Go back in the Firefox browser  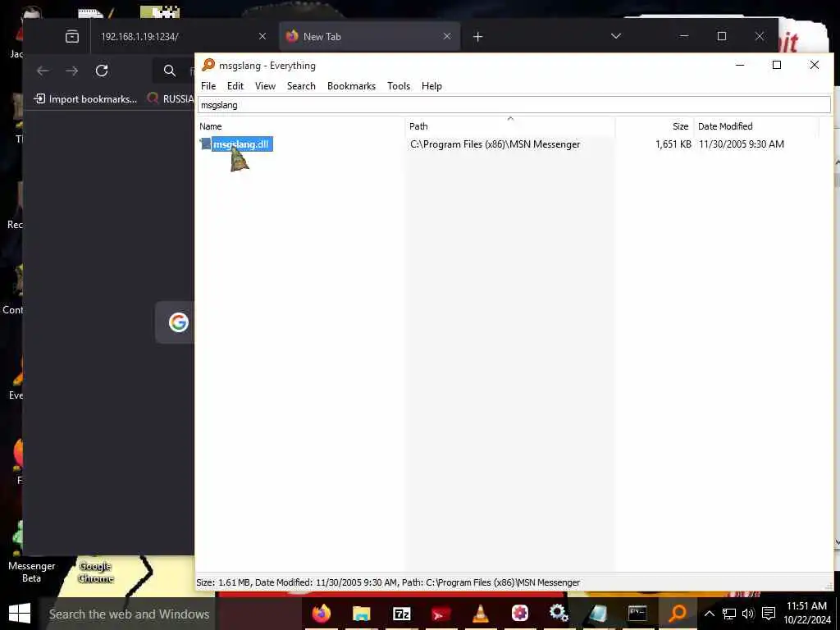pos(43,71)
